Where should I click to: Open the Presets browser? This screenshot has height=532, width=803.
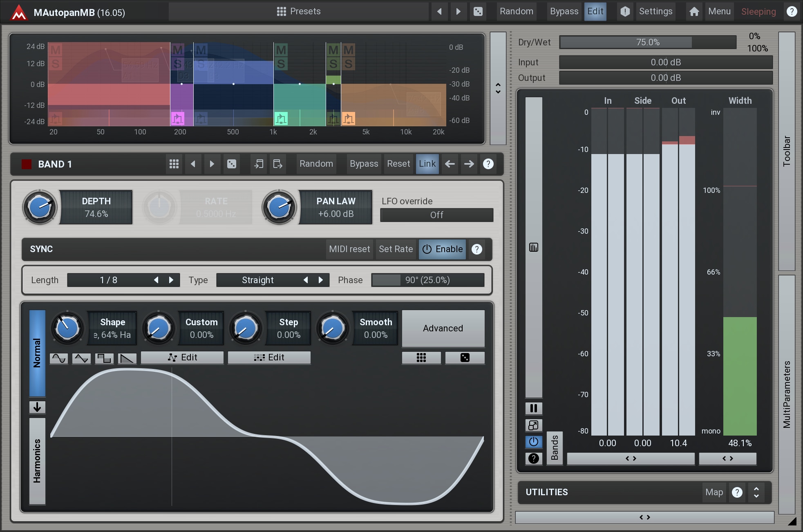point(299,11)
